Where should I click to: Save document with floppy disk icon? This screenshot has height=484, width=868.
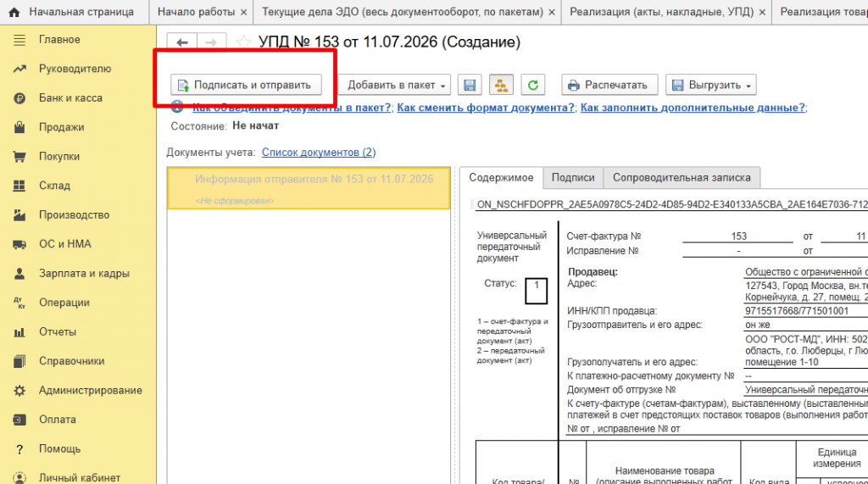(470, 86)
